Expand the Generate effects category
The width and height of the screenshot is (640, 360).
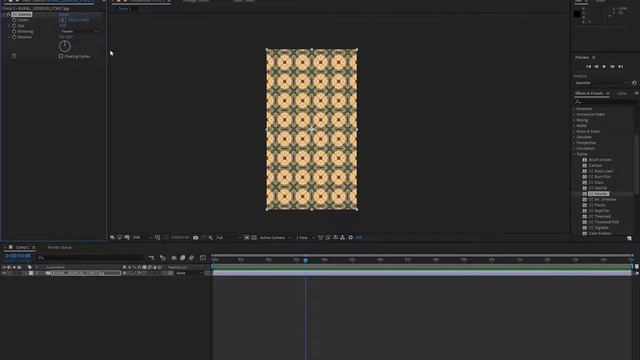pyautogui.click(x=574, y=109)
